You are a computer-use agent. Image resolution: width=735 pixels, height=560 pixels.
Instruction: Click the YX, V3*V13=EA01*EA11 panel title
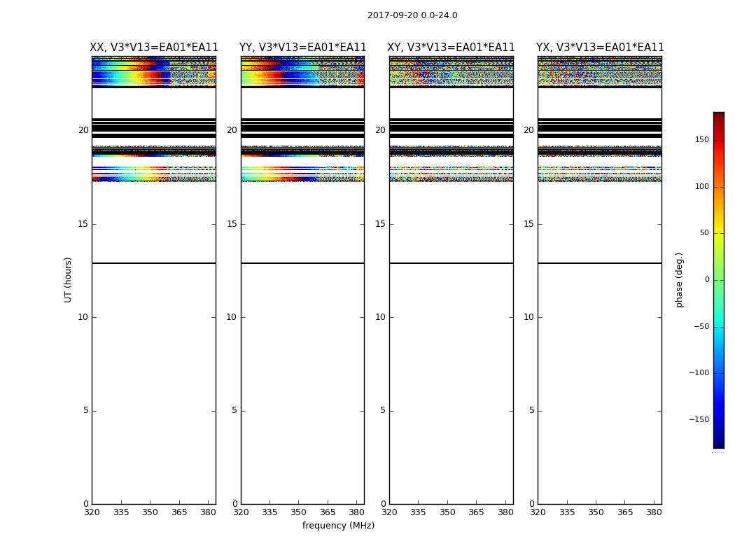pyautogui.click(x=600, y=48)
